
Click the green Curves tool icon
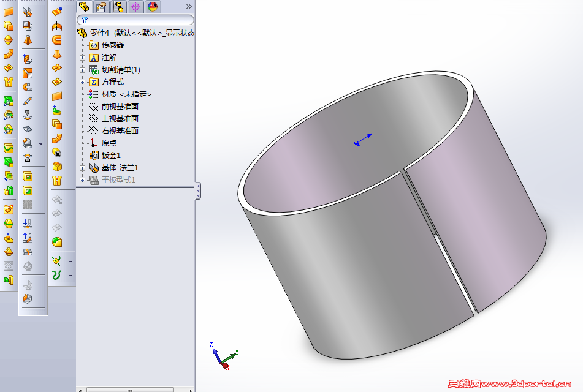[x=57, y=275]
